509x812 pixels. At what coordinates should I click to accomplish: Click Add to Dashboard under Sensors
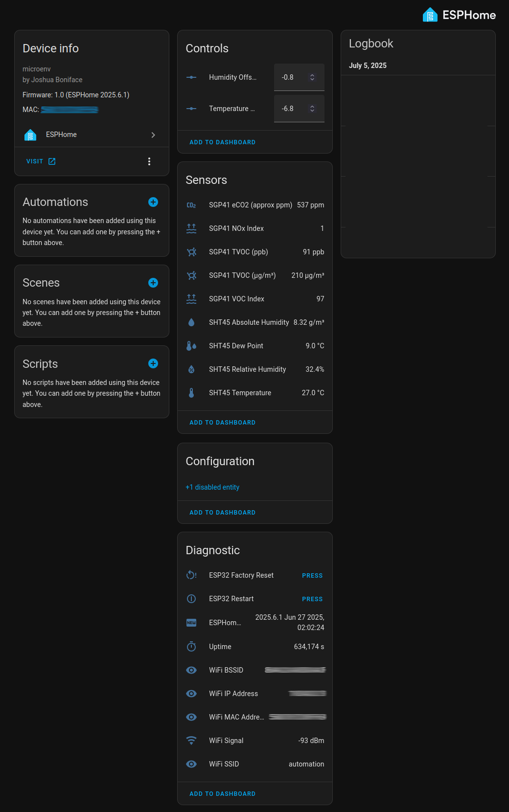(x=222, y=423)
